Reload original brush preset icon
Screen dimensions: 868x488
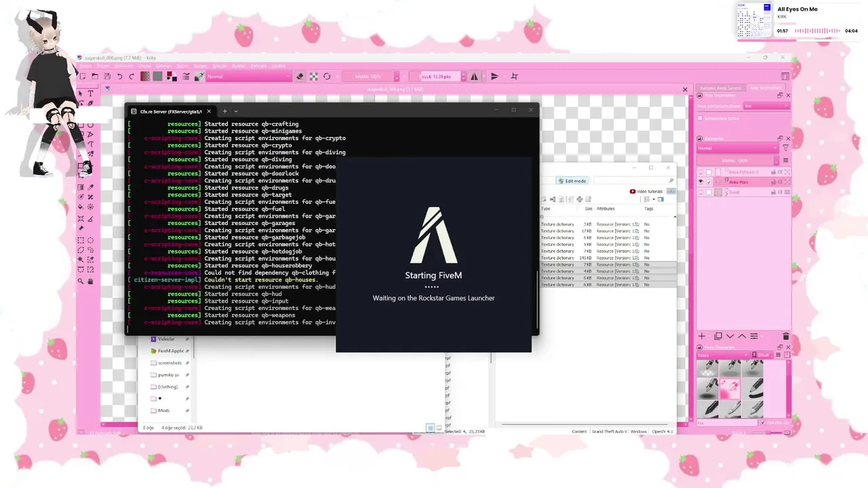[327, 76]
